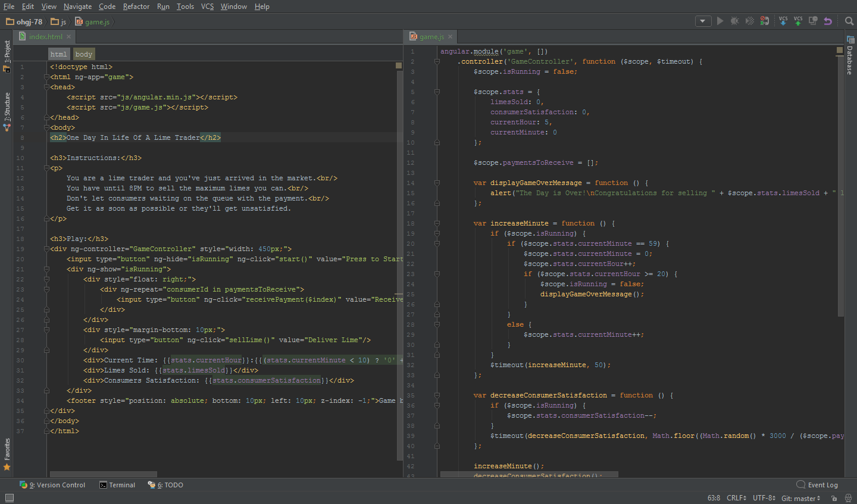857x504 pixels.
Task: Open the Favorites tool window
Action: pyautogui.click(x=7, y=454)
